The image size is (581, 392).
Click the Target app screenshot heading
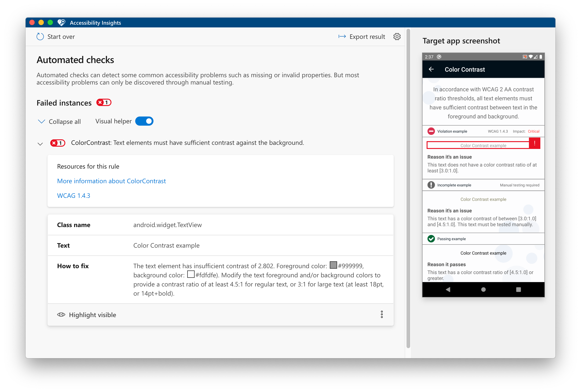point(461,41)
